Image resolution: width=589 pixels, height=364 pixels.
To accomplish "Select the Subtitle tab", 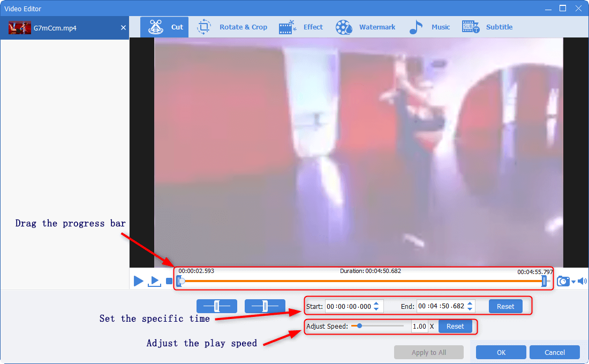I will click(487, 27).
